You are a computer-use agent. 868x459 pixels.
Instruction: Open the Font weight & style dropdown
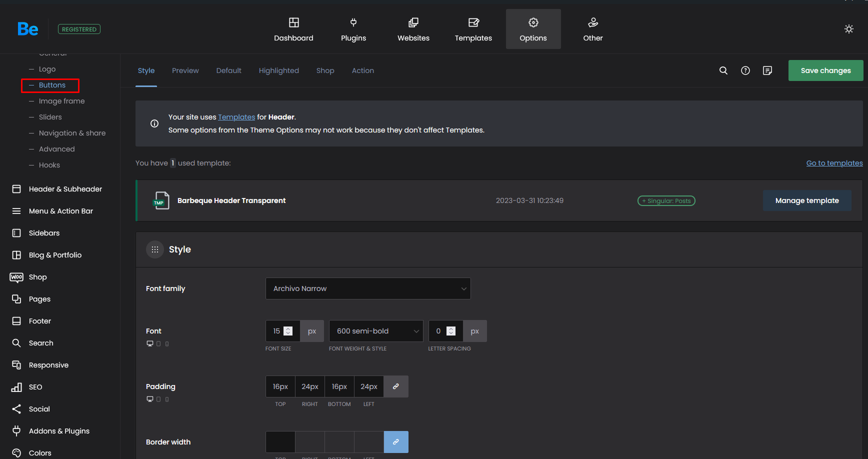point(376,331)
